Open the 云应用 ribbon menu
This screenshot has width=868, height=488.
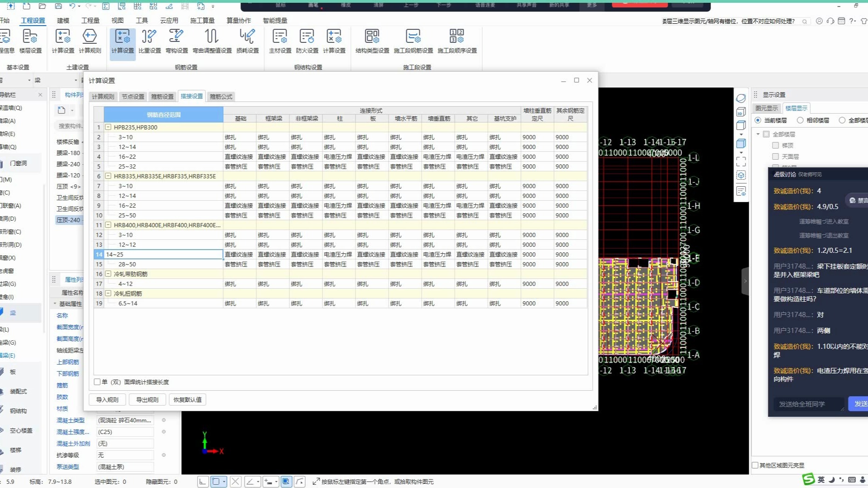pos(169,20)
